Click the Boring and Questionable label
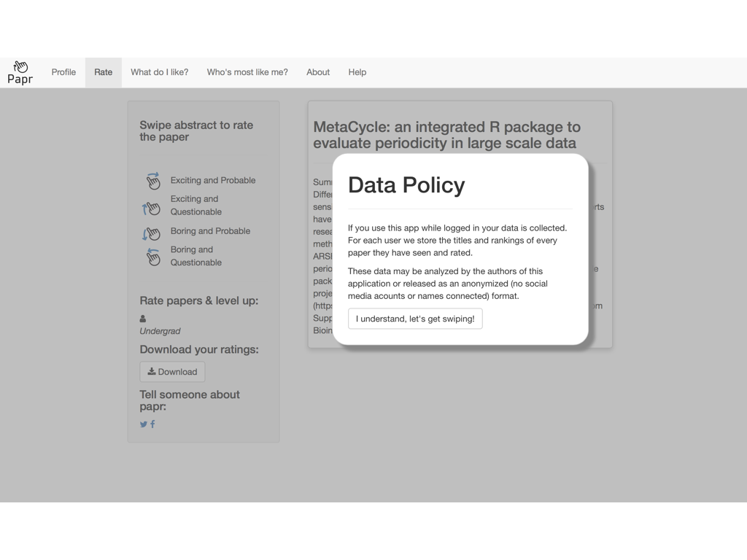Screen dimensions: 747x560 click(x=196, y=256)
